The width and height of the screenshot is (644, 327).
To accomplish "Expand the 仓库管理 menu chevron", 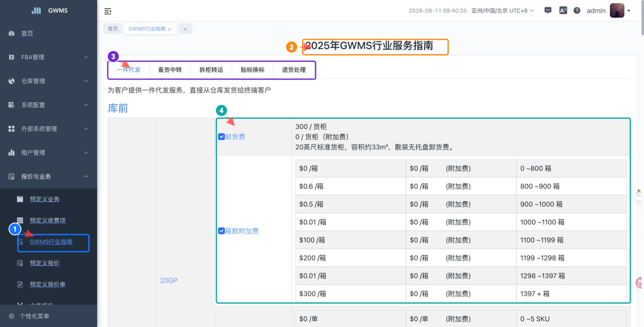I will pyautogui.click(x=86, y=81).
